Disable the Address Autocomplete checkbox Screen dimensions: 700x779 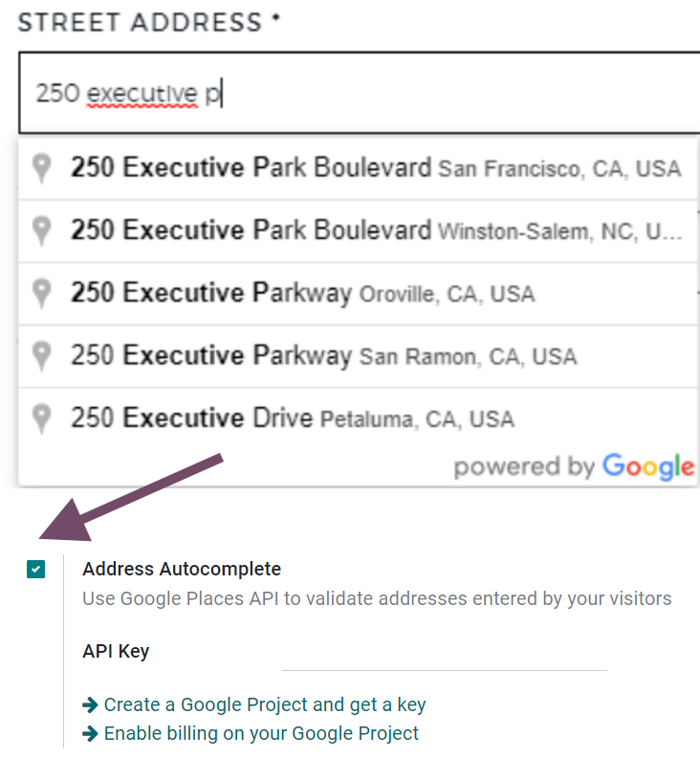[35, 570]
